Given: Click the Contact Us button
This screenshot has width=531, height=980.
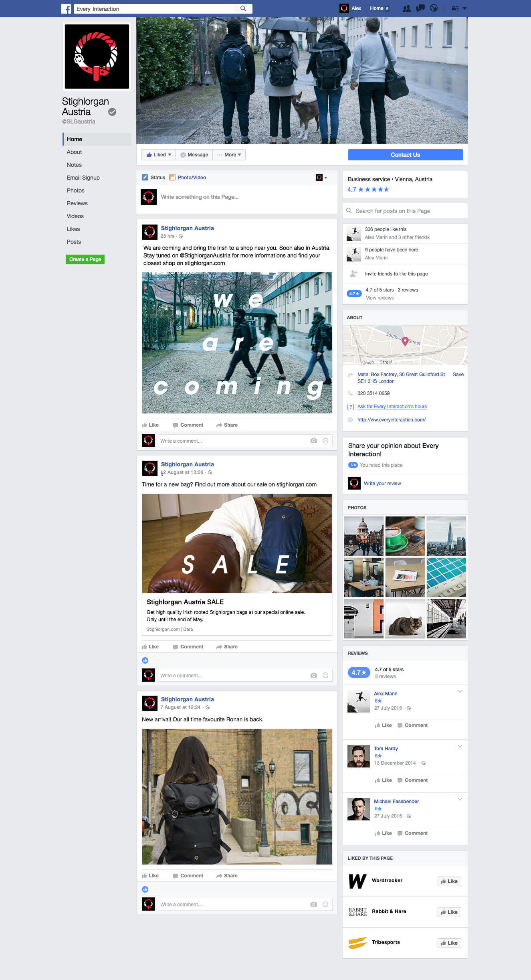Looking at the screenshot, I should click(405, 155).
